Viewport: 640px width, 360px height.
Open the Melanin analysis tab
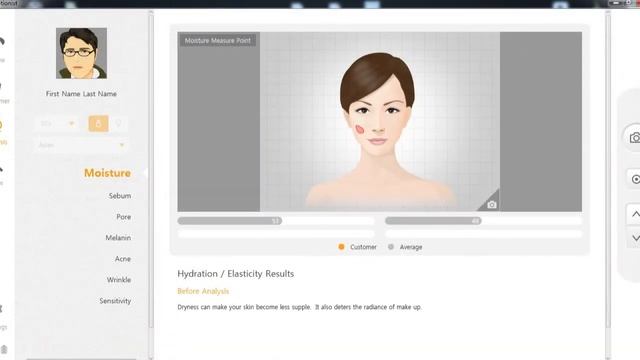pos(118,238)
